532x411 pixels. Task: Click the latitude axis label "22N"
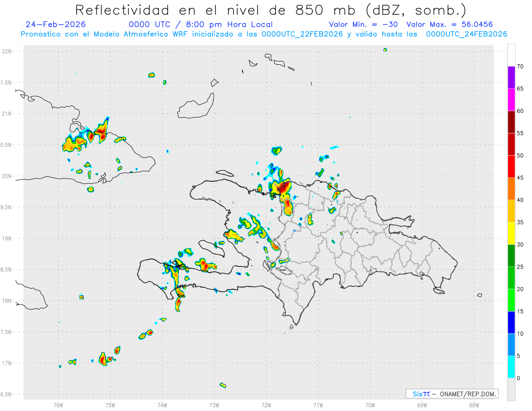[x=8, y=51]
